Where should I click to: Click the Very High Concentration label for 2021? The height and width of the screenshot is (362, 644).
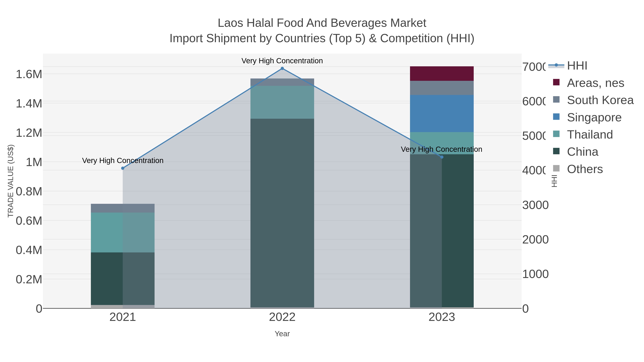click(123, 160)
